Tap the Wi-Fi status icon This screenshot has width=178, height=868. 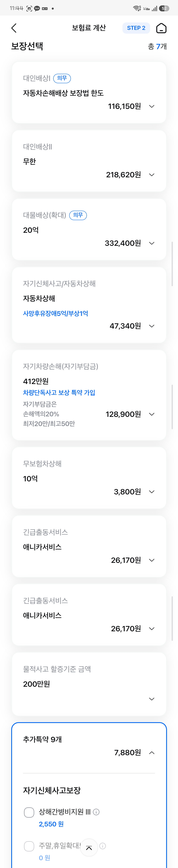pos(137,8)
